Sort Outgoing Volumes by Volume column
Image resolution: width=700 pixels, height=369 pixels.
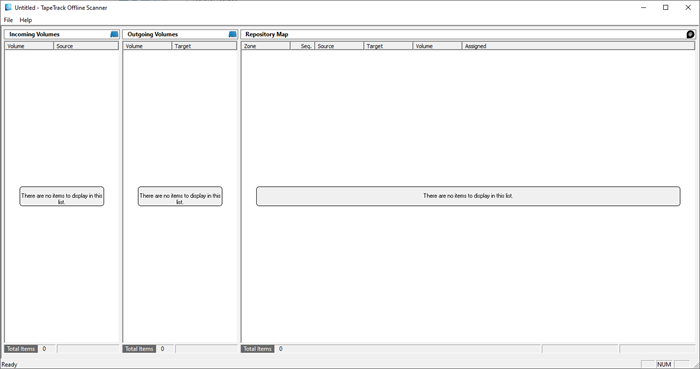[147, 46]
